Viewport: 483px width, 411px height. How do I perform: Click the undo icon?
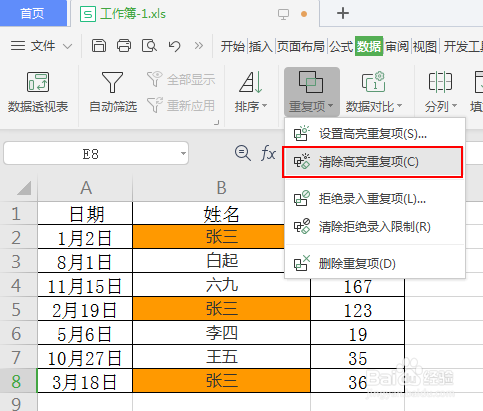tap(174, 46)
